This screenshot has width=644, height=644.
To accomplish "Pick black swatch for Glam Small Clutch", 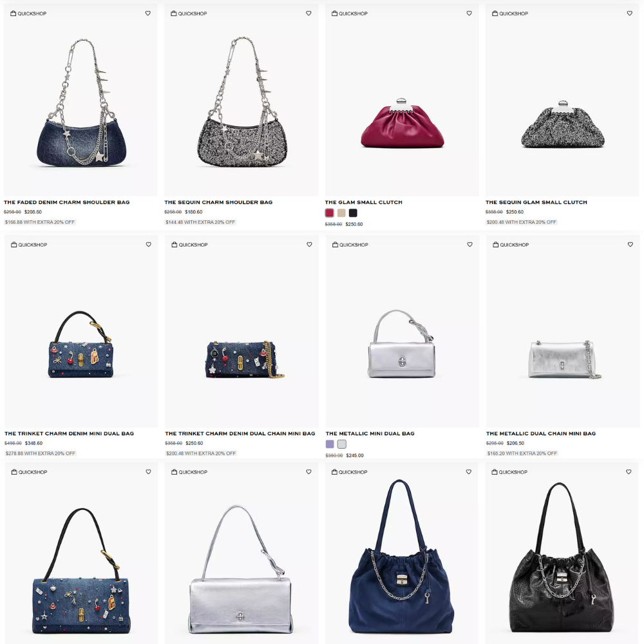I will point(353,213).
